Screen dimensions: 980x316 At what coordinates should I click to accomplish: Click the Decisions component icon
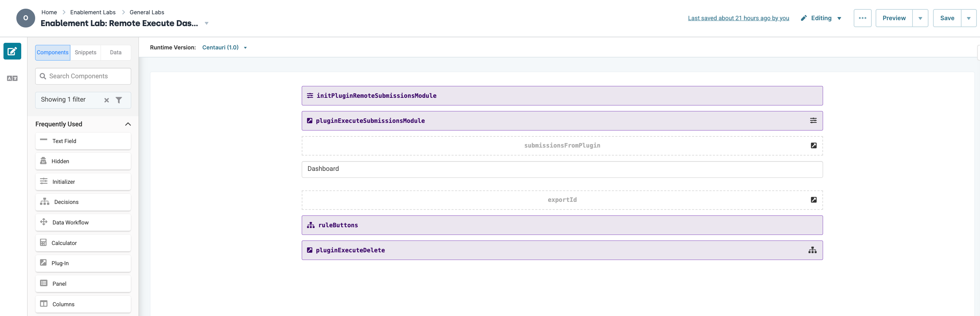point(44,202)
